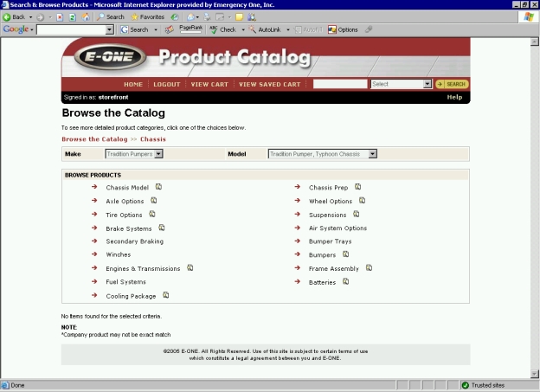540x392 pixels.
Task: Open the Help link
Action: [x=454, y=97]
